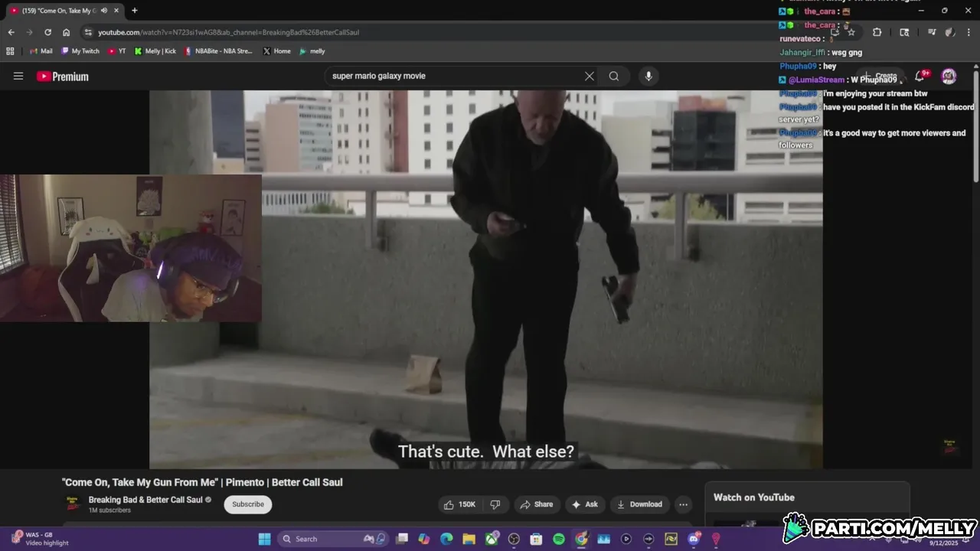View site information for youtube.com
Screen dimensions: 980x551
pos(88,32)
